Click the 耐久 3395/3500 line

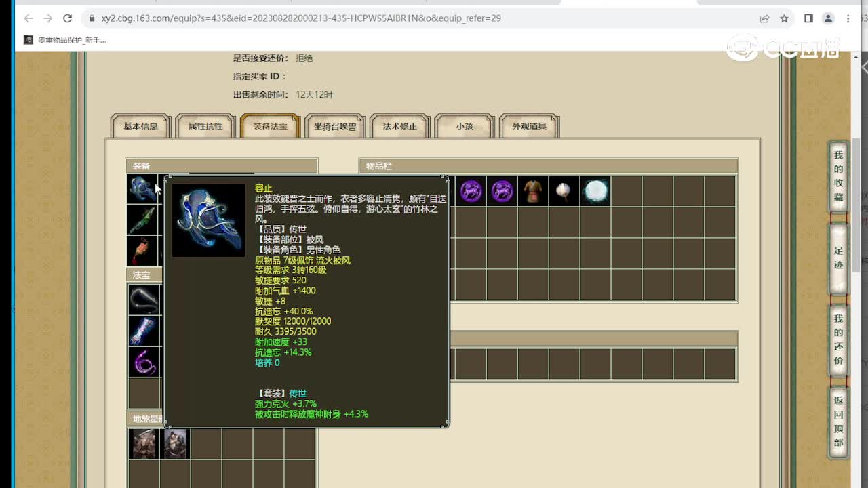[x=285, y=331]
